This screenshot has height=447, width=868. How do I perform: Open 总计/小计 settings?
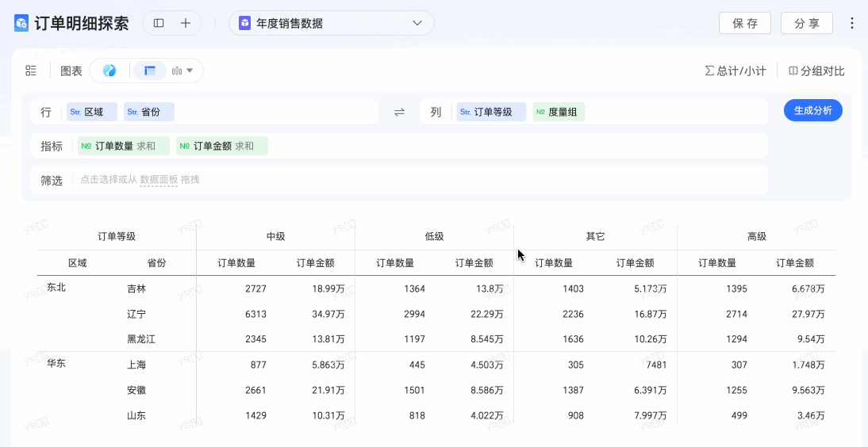point(735,71)
